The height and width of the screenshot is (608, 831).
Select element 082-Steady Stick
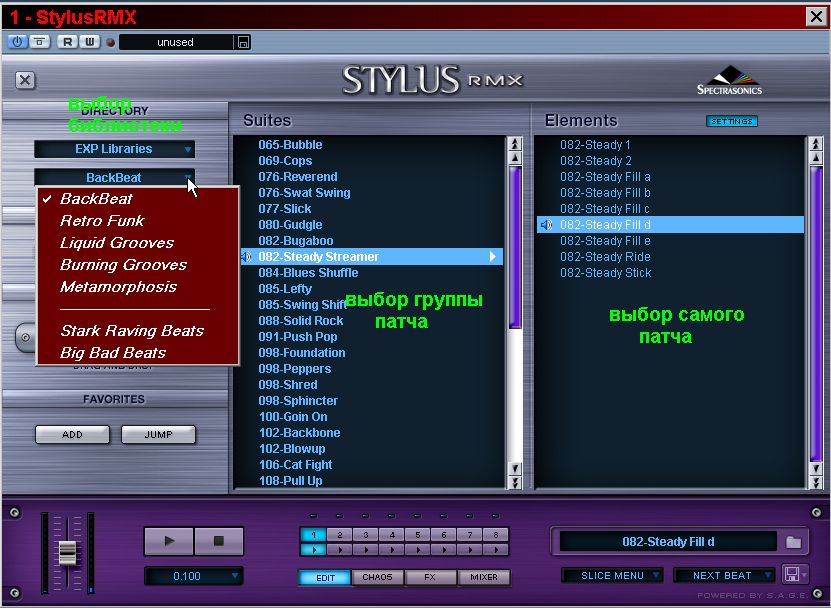click(605, 273)
